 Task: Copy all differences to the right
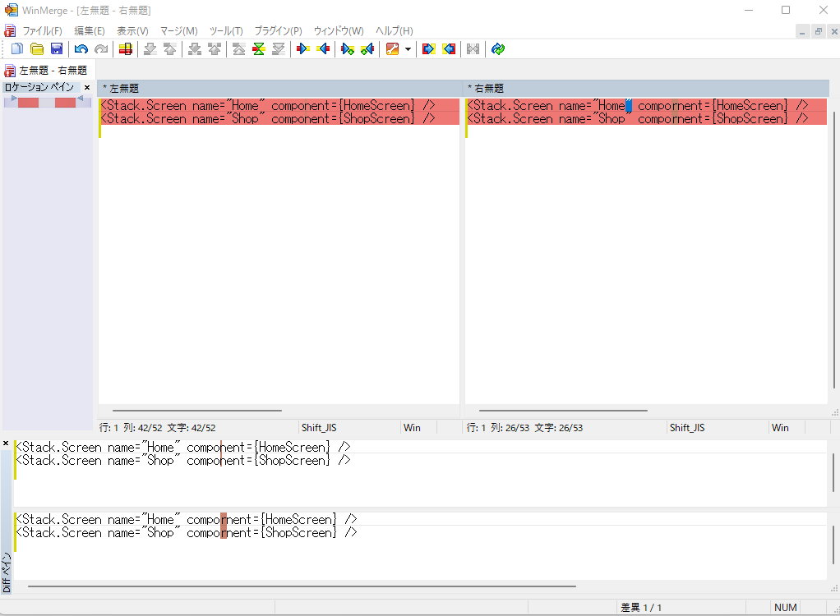click(x=428, y=49)
